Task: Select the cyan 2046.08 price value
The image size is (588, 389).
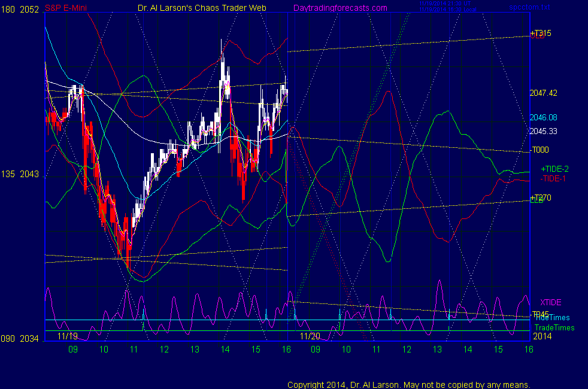Action: (543, 118)
